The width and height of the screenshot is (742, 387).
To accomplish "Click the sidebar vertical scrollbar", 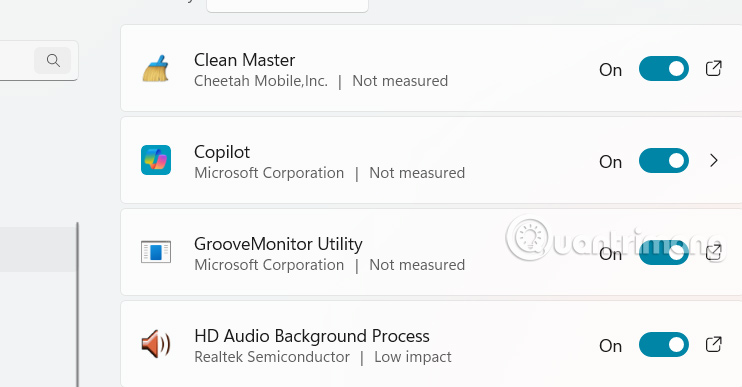I will click(x=77, y=305).
